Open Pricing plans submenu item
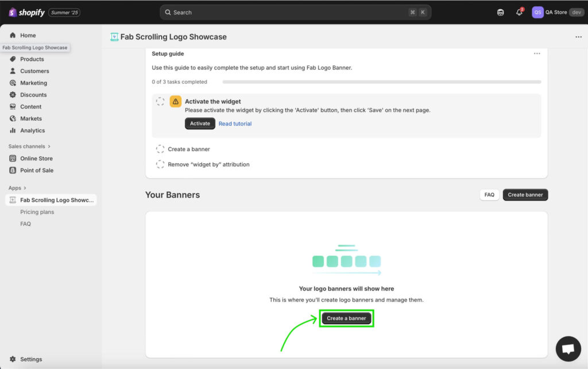The image size is (588, 369). [37, 212]
